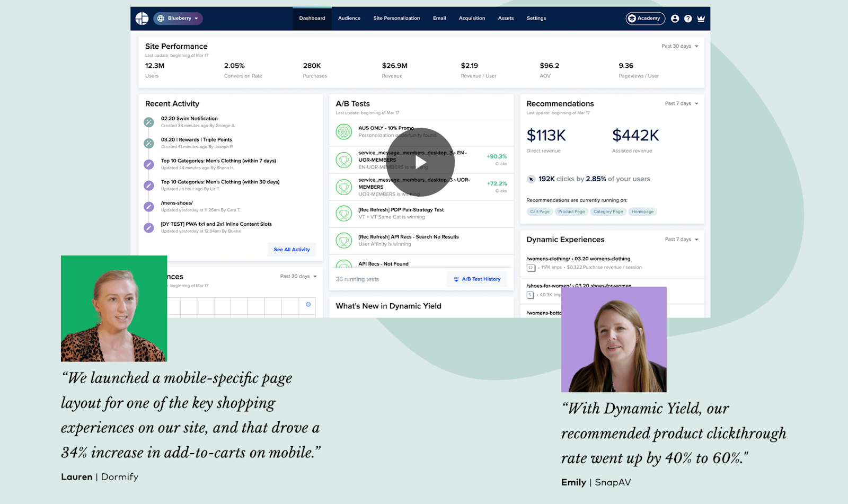848x504 pixels.
Task: Select the Category Page tag
Action: 608,211
